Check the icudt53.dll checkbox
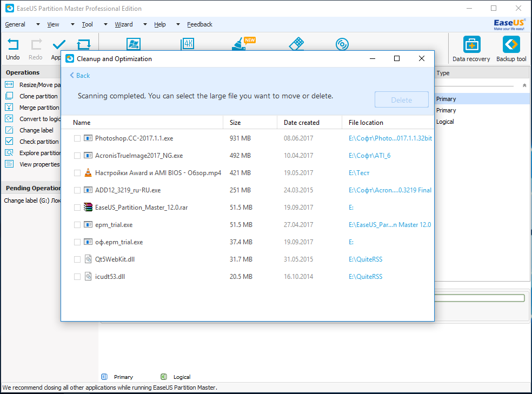 77,277
